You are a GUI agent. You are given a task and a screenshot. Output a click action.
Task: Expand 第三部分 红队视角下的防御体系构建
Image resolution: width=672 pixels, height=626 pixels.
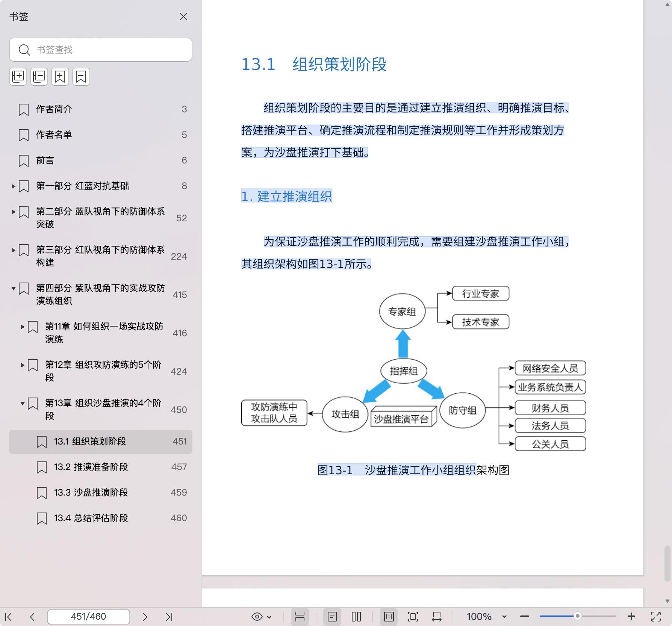14,250
